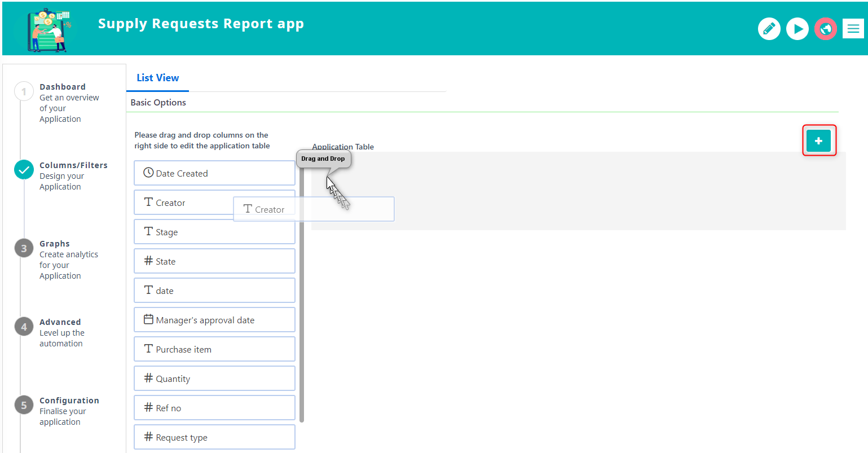
Task: Click the pencil edit icon in header
Action: coord(769,29)
